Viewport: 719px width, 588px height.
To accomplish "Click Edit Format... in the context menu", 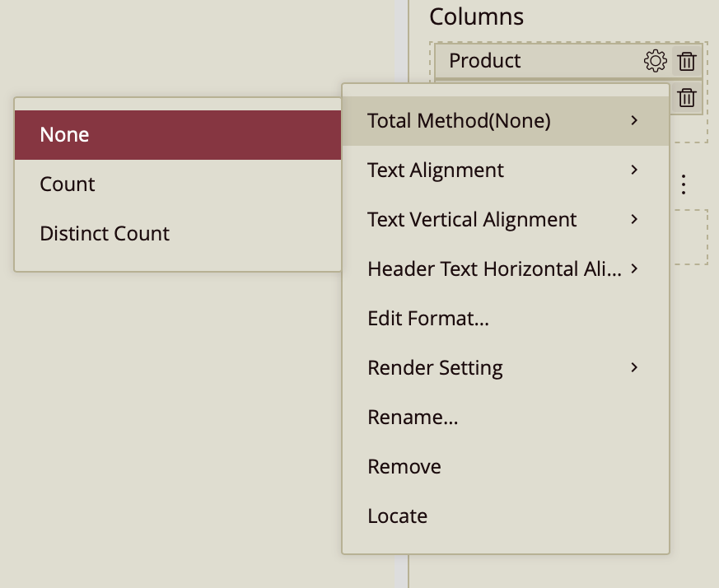I will [428, 319].
